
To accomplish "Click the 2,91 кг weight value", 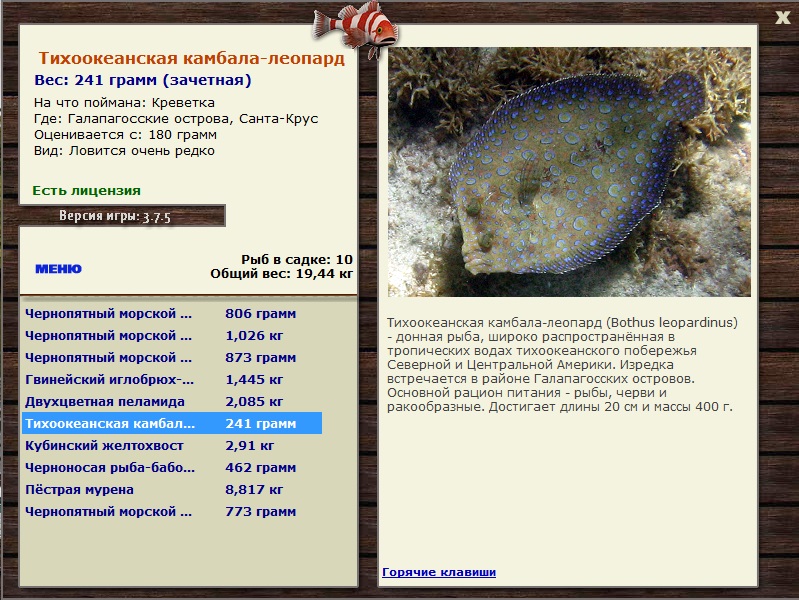I will pos(250,445).
